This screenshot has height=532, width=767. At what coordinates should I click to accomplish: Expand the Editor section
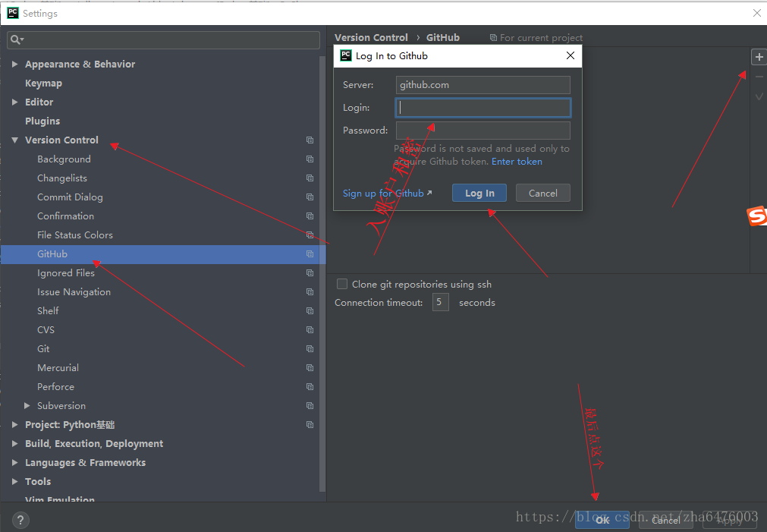(x=14, y=102)
